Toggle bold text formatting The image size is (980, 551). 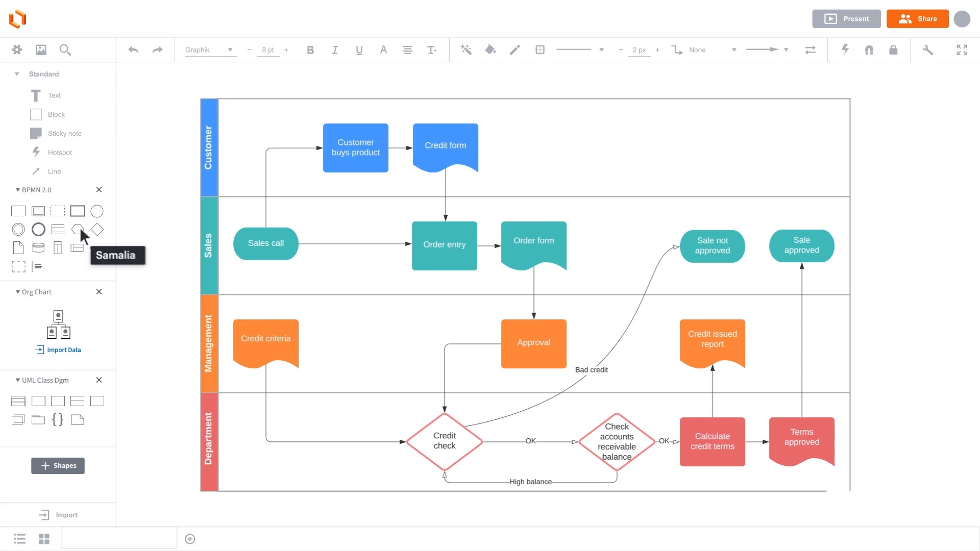[x=310, y=50]
